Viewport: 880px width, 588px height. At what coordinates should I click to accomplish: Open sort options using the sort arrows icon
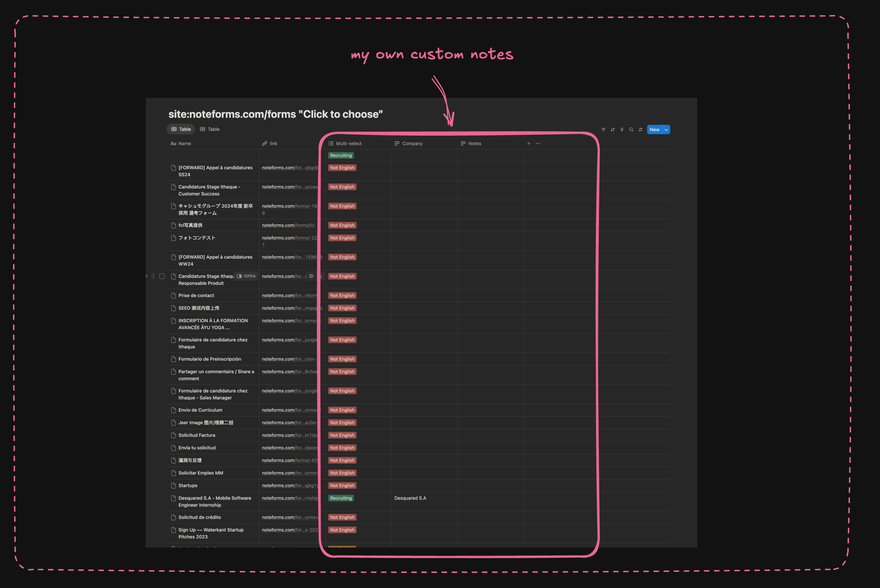click(x=613, y=129)
